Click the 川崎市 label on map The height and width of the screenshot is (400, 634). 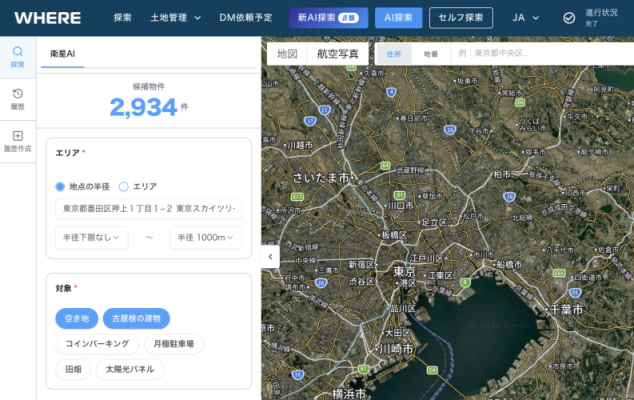[x=397, y=349]
